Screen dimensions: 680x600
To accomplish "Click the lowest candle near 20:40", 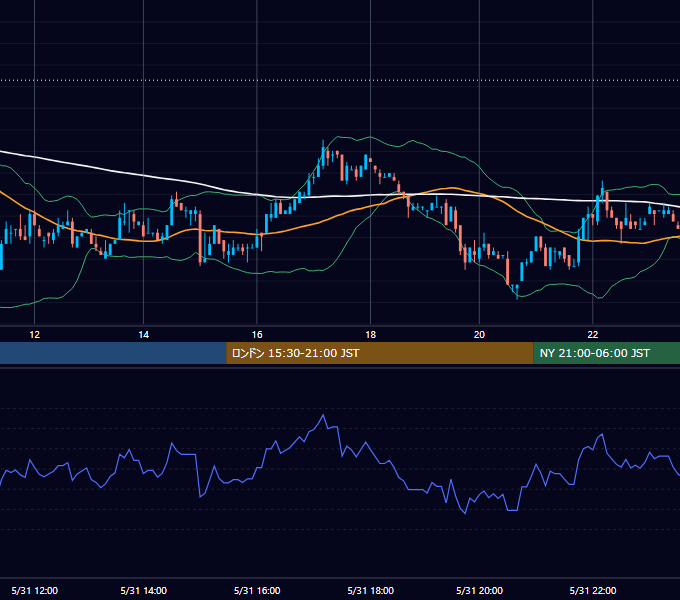I will 517,291.
